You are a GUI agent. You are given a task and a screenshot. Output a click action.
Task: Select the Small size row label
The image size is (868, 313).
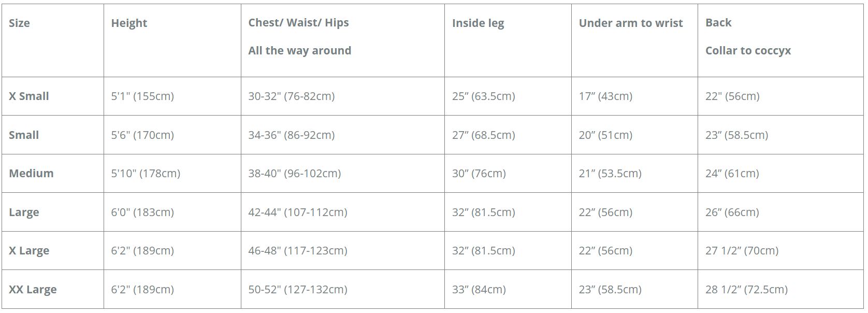click(x=24, y=135)
